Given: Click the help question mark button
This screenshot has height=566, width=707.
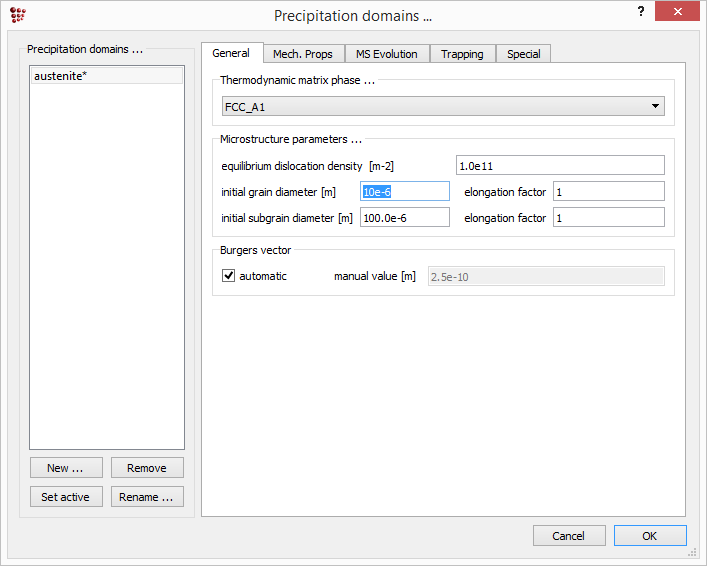Looking at the screenshot, I should (x=640, y=12).
